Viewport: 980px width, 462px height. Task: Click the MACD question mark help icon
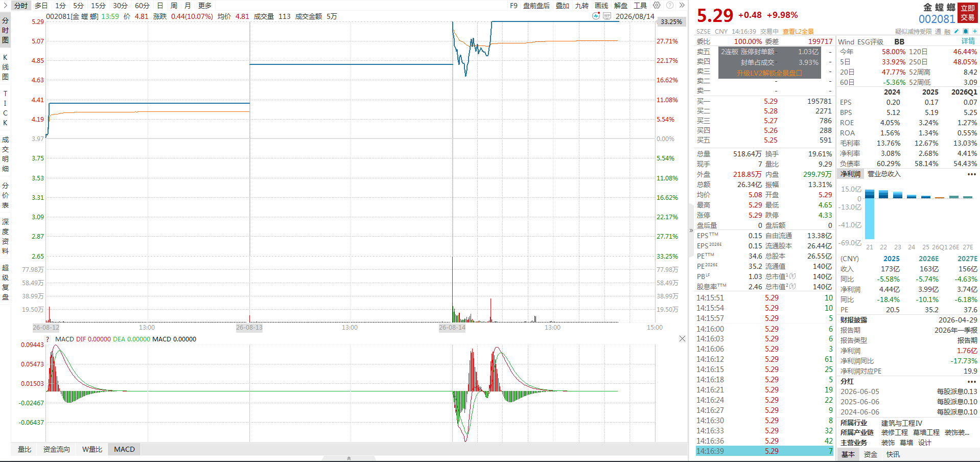48,339
